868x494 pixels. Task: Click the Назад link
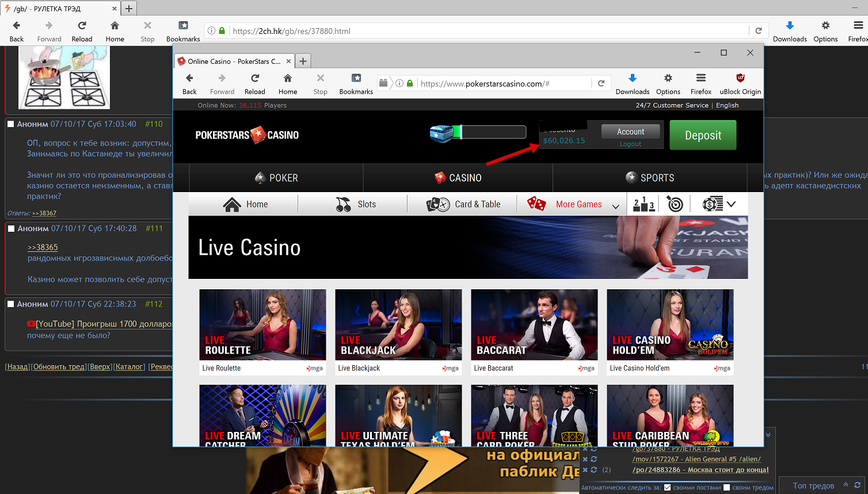[17, 367]
